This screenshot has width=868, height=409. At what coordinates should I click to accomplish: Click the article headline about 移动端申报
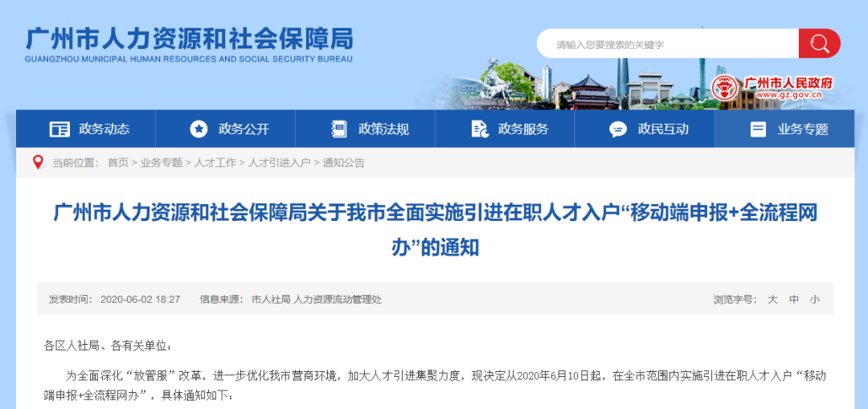pos(435,230)
